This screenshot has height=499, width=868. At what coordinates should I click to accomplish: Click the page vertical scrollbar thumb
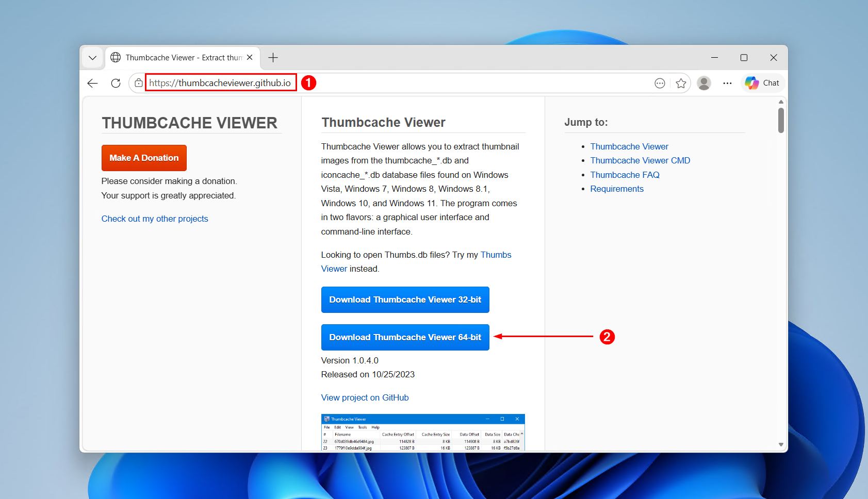pos(781,120)
